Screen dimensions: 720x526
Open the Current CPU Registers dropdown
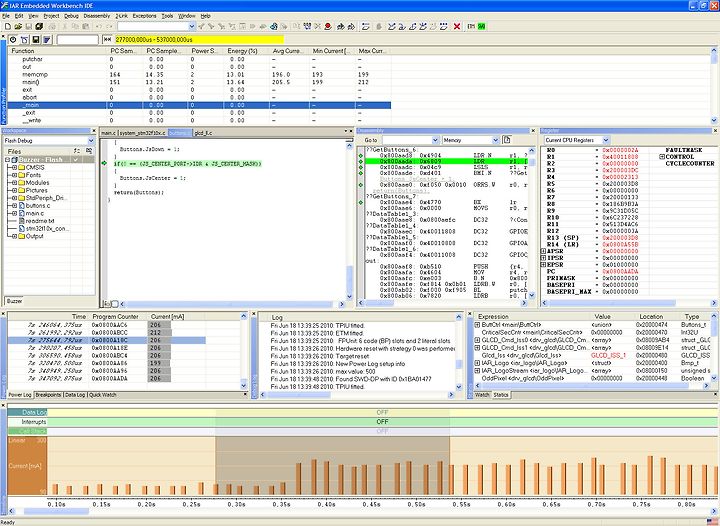[606, 140]
